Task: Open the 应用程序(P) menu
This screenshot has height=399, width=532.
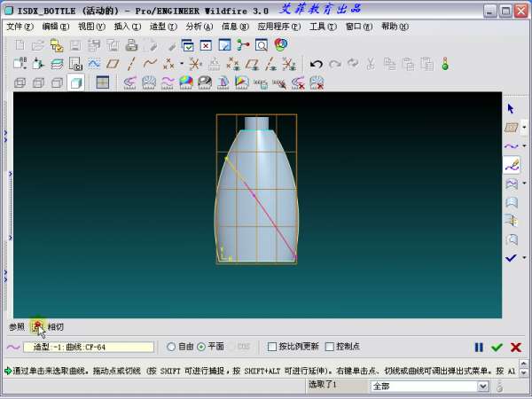Action: pyautogui.click(x=279, y=27)
